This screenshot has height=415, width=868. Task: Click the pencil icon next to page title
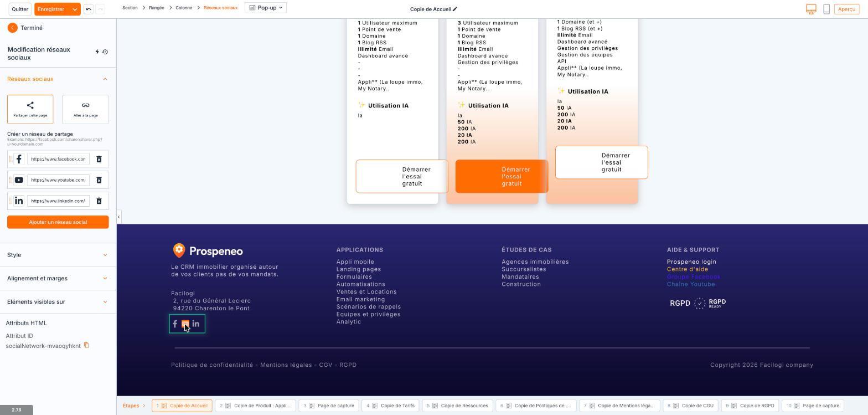pyautogui.click(x=455, y=9)
